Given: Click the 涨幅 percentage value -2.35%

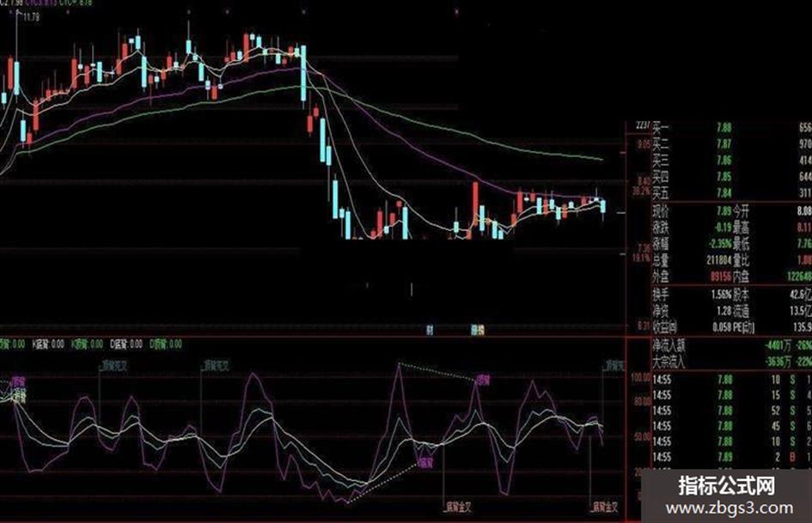Looking at the screenshot, I should [720, 244].
